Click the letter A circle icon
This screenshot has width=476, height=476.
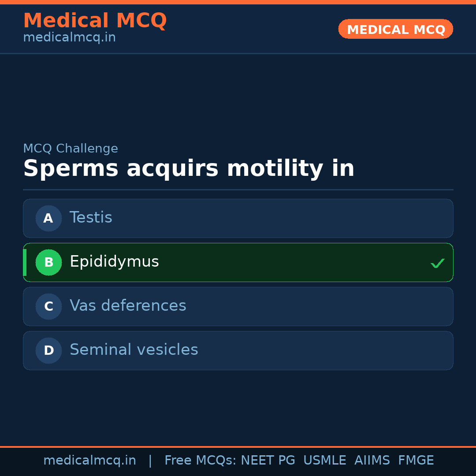[48, 218]
